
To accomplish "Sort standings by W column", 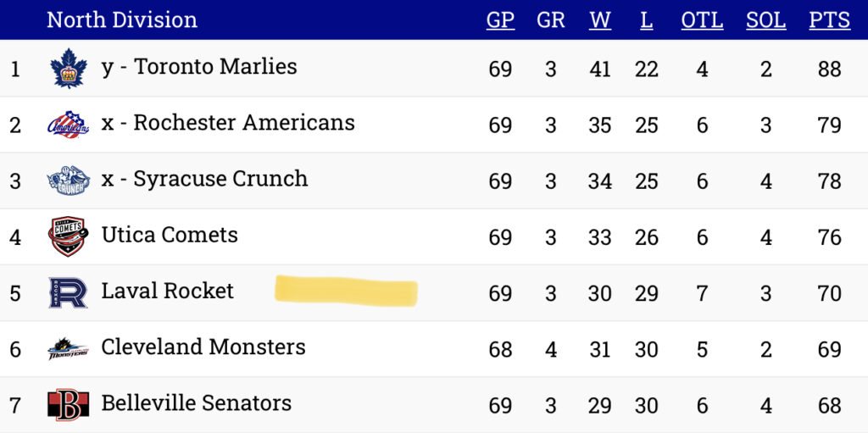I will tap(600, 20).
